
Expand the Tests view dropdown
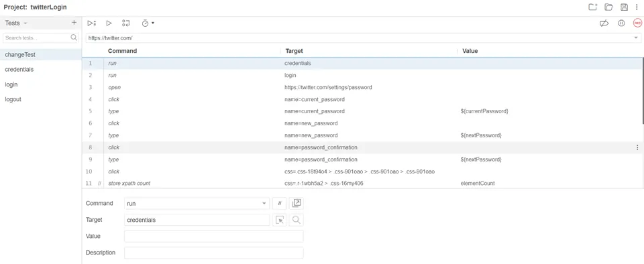point(16,23)
